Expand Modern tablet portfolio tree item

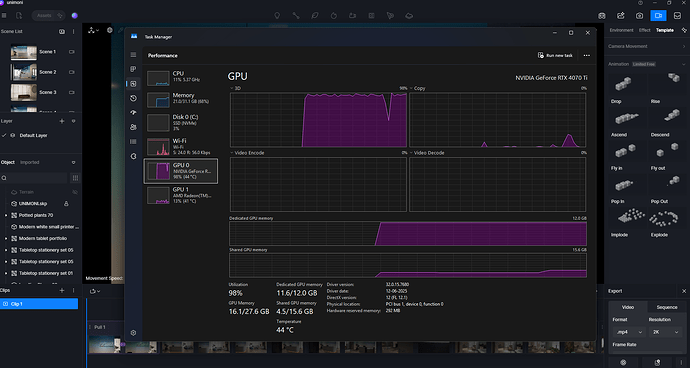pyautogui.click(x=6, y=239)
